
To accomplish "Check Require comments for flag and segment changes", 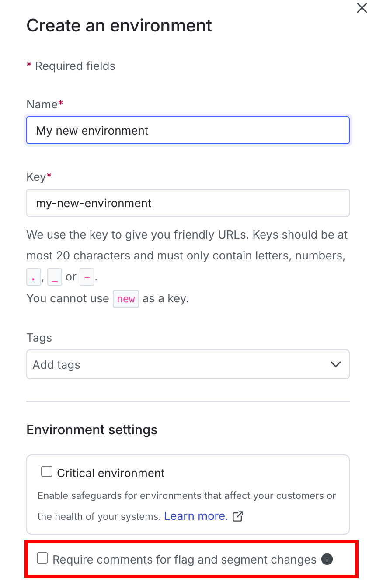I will (42, 558).
